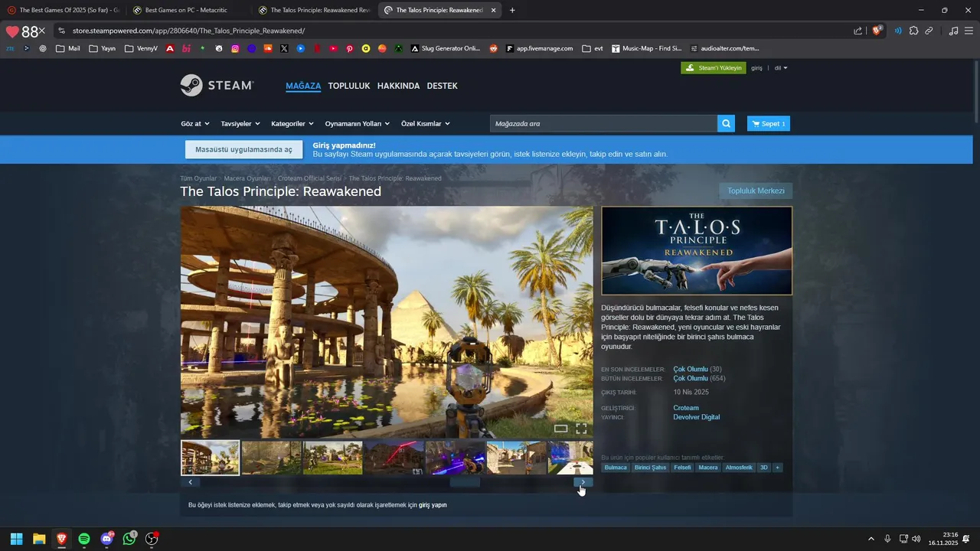The image size is (980, 551).
Task: Switch to the Best Games on PC - Metacritic tab
Action: pos(187,10)
